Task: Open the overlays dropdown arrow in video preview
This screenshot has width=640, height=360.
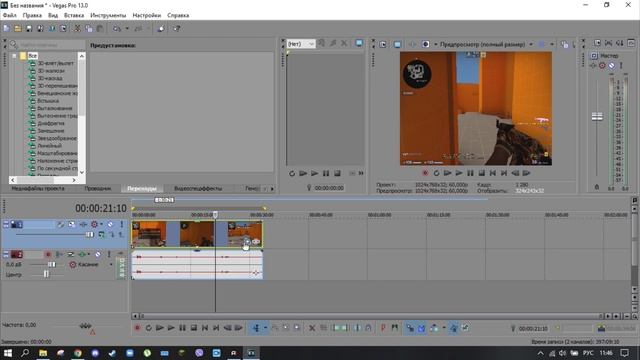Action: pyautogui.click(x=552, y=44)
